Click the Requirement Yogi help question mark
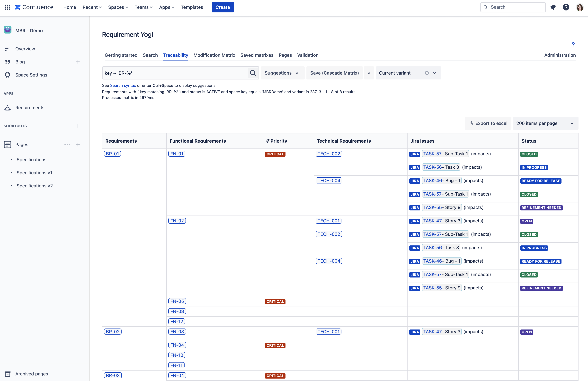588x381 pixels. coord(573,44)
